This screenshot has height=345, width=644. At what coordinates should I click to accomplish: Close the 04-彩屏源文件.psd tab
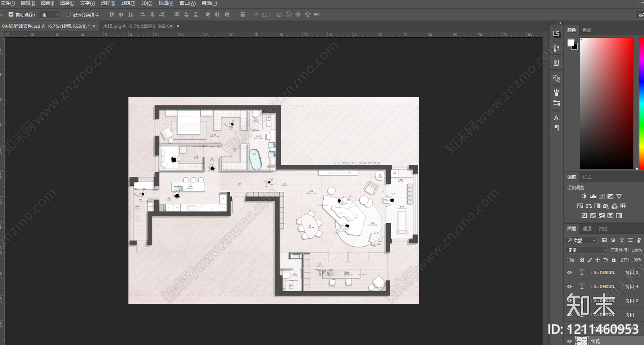(94, 26)
